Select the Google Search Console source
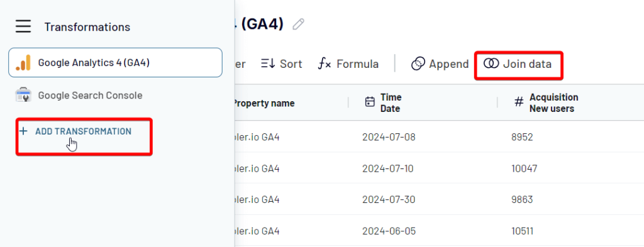 click(x=116, y=95)
